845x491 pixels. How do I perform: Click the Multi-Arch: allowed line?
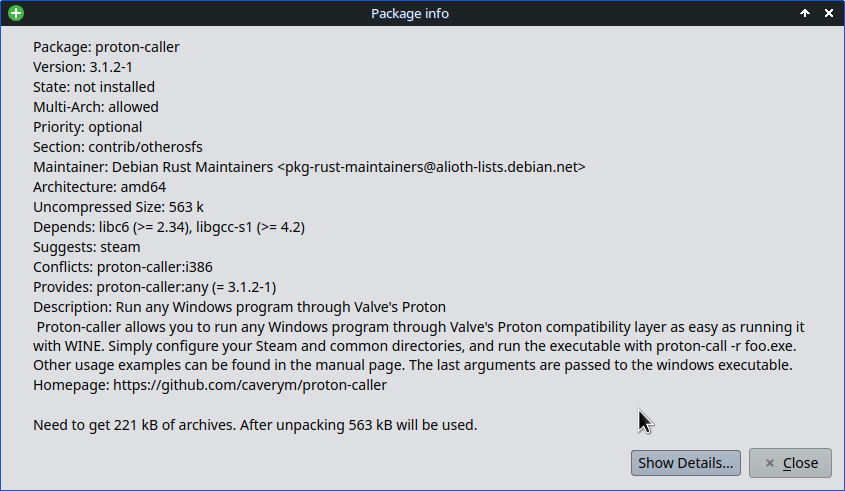pos(96,107)
